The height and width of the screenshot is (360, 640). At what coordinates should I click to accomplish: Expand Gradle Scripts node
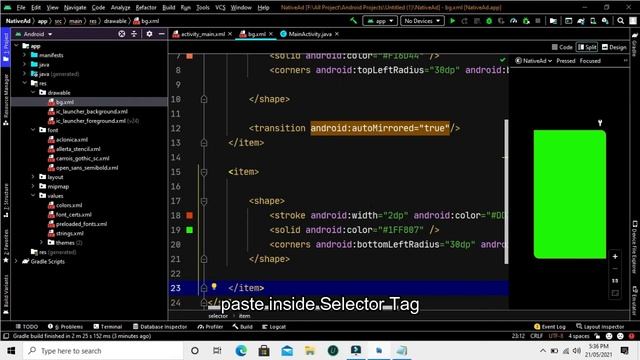pos(16,261)
